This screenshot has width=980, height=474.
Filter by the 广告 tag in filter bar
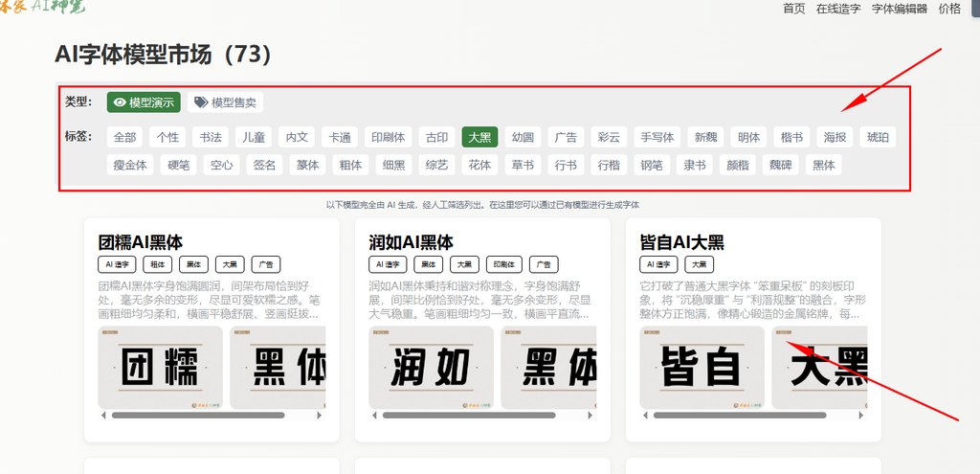click(567, 137)
